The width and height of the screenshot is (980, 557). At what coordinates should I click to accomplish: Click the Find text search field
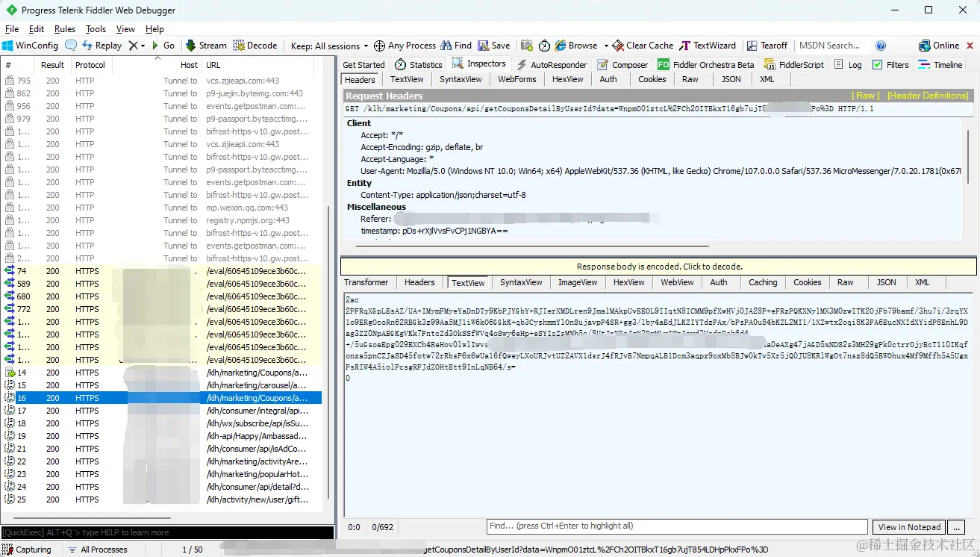point(677,526)
